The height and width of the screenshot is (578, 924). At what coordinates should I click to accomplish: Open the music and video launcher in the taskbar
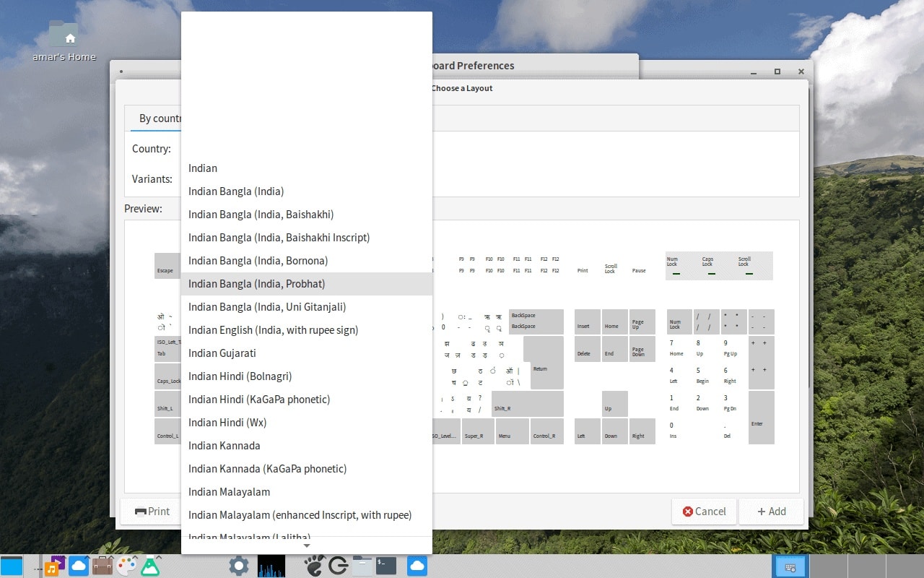(x=53, y=566)
